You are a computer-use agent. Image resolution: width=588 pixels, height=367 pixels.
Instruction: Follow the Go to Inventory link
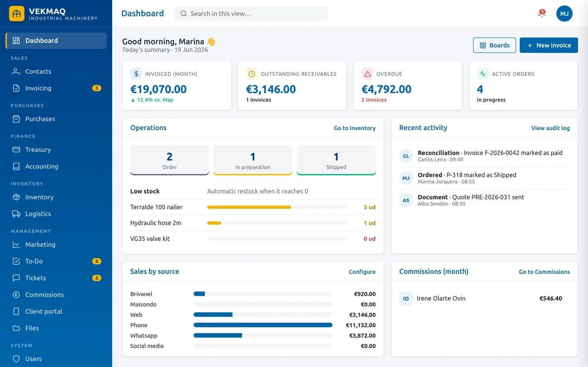click(x=355, y=128)
